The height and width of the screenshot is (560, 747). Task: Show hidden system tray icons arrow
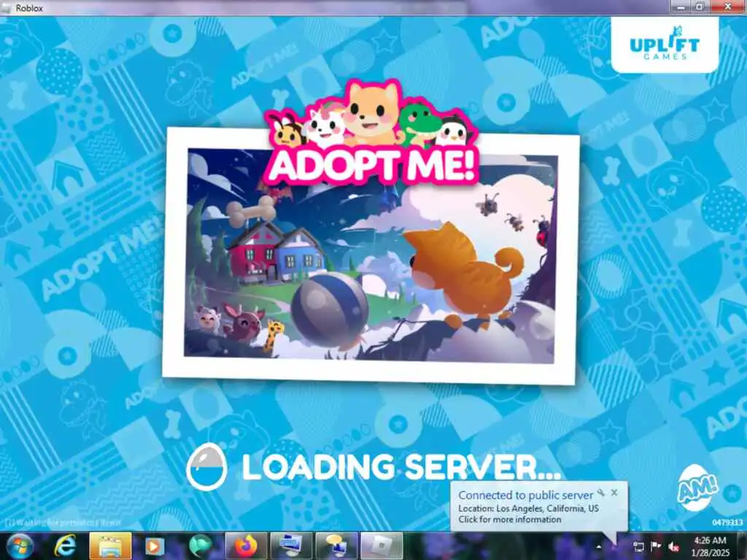[x=599, y=547]
